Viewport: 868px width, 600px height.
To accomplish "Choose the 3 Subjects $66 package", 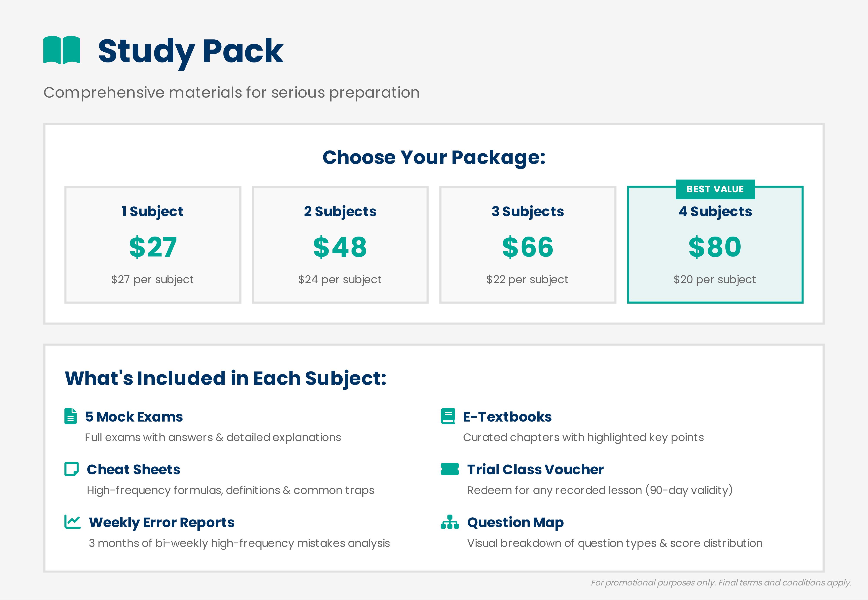I will click(528, 244).
